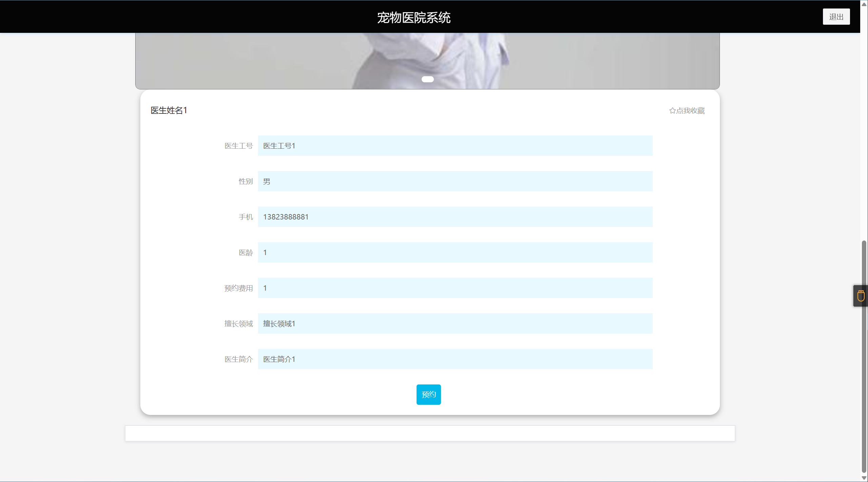Click the 医生姓名1 heading
Image resolution: width=868 pixels, height=482 pixels.
(169, 110)
